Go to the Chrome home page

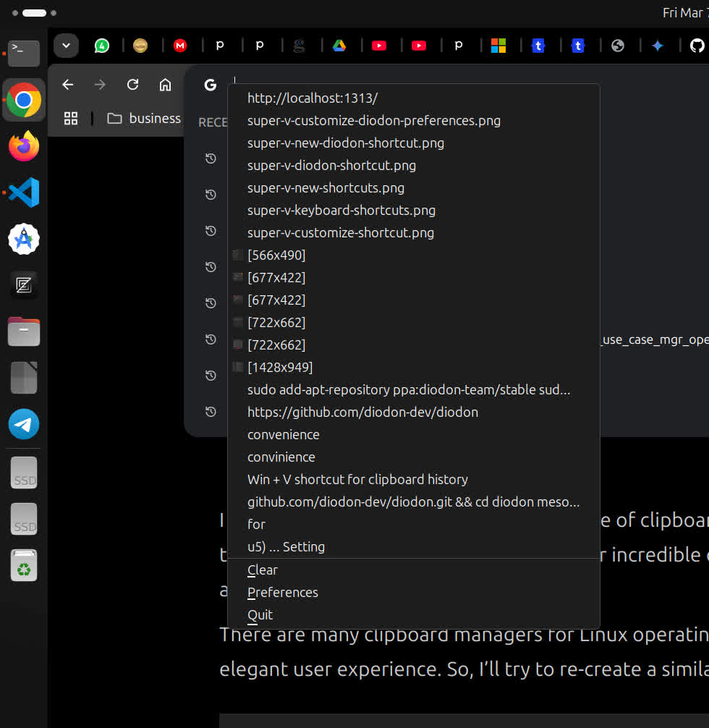(165, 85)
